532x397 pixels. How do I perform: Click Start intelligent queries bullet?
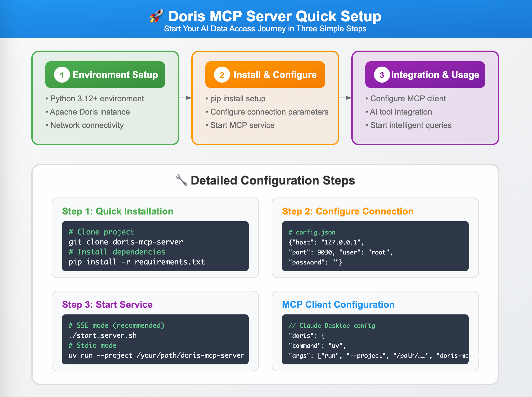pyautogui.click(x=409, y=125)
